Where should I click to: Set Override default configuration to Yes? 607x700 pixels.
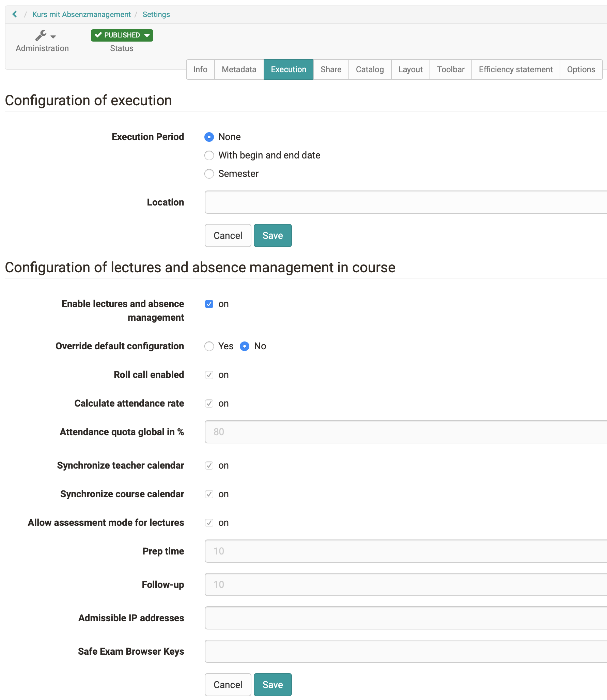(x=209, y=346)
